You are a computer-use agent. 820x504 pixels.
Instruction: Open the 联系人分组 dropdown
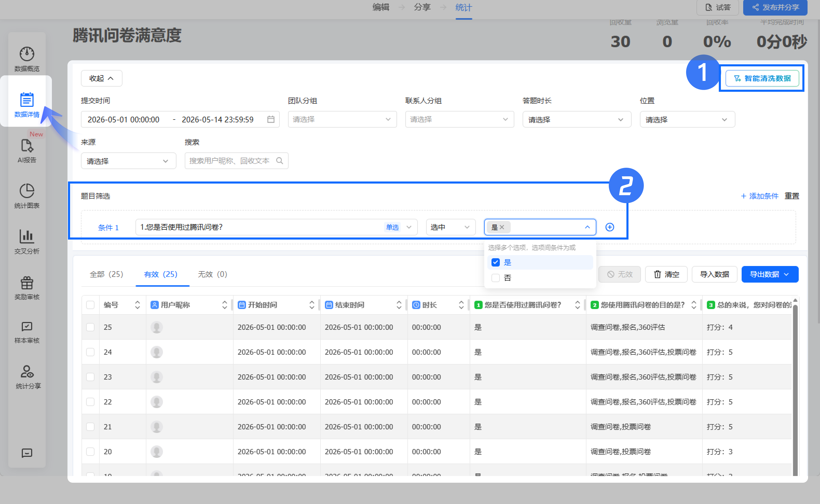click(459, 119)
